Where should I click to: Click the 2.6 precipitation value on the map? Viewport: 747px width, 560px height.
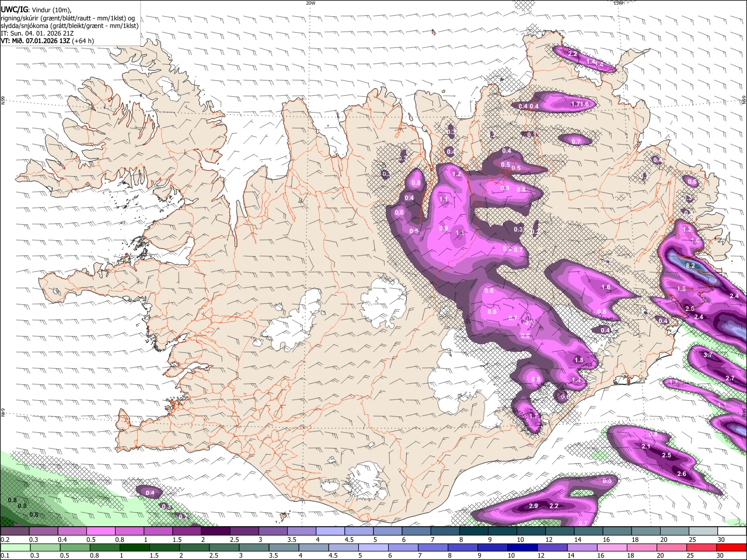[x=682, y=474]
